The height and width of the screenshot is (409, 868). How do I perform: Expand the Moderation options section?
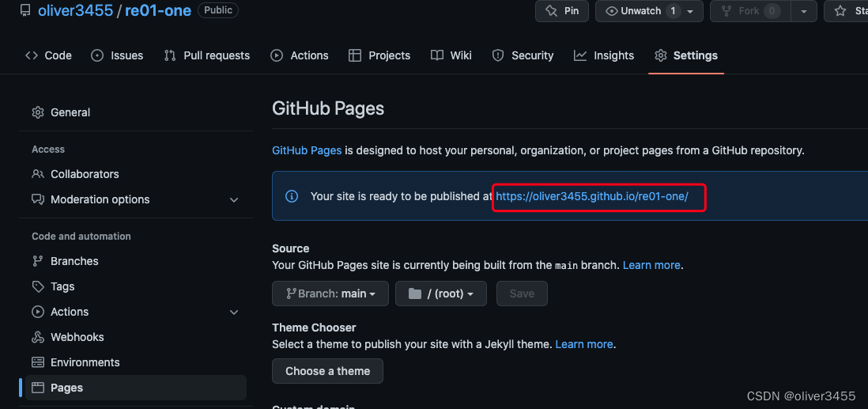pyautogui.click(x=234, y=200)
